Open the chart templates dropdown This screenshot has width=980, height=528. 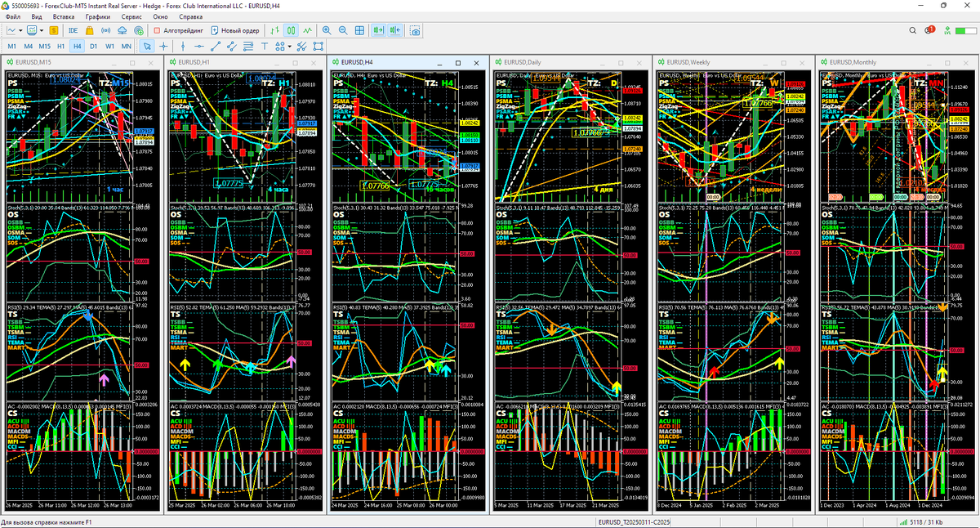(35, 30)
